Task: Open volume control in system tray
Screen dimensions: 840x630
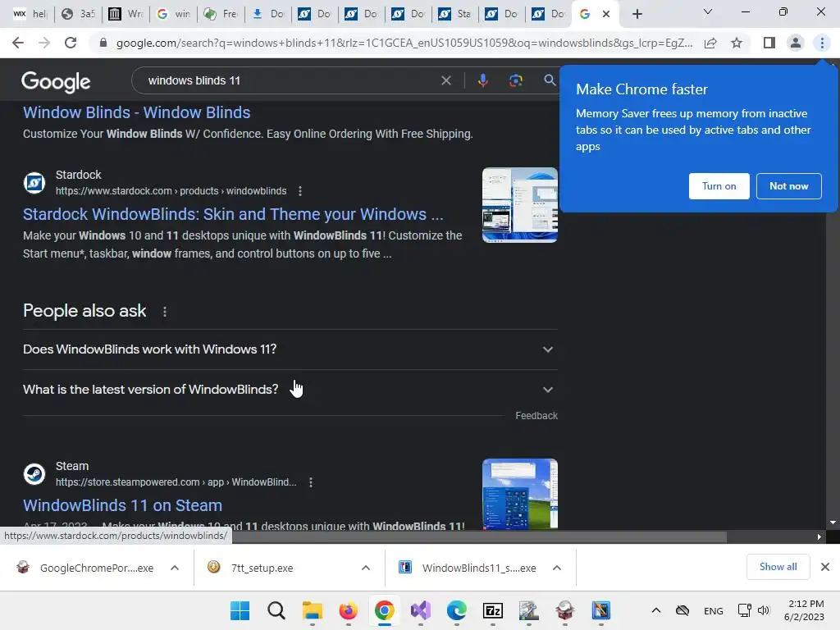Action: (764, 610)
